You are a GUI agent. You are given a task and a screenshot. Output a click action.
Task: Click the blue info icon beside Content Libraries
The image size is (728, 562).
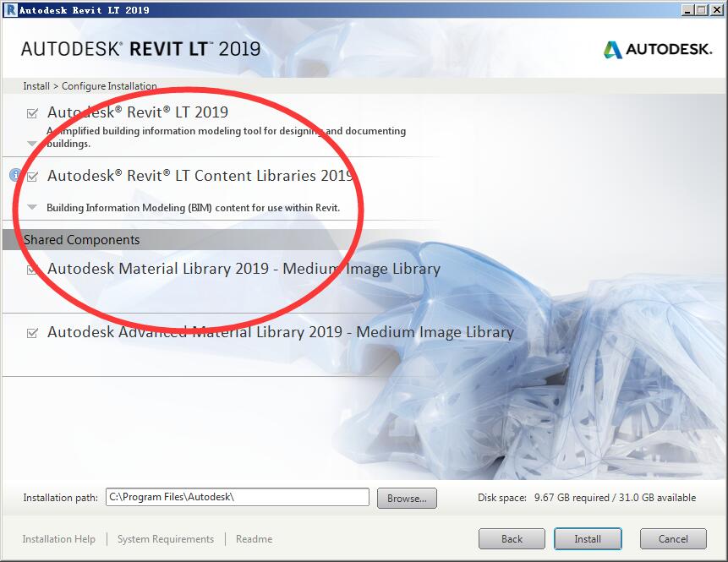(x=15, y=174)
